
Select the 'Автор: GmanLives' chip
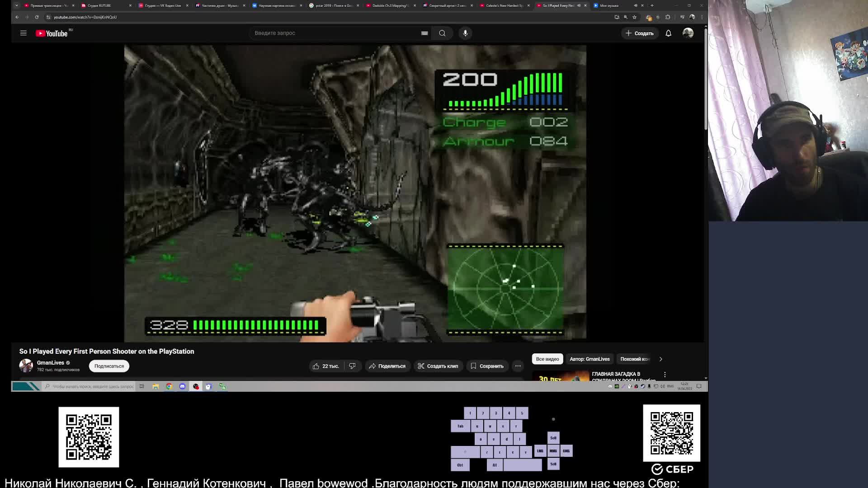click(590, 359)
